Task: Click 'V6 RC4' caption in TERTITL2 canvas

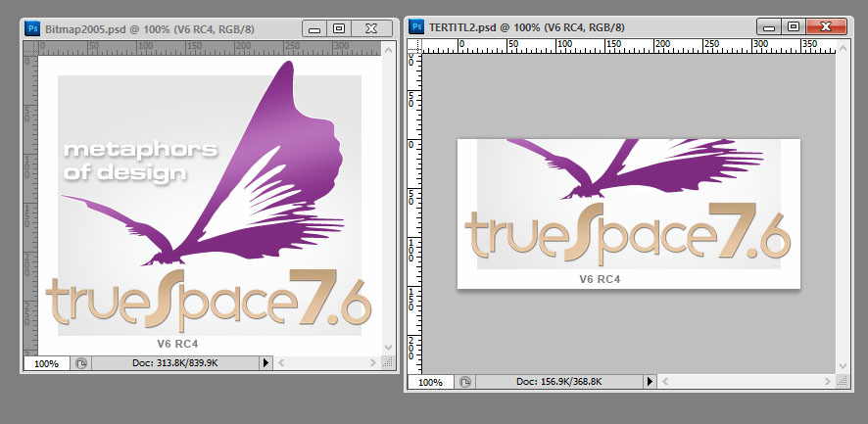Action: tap(601, 279)
